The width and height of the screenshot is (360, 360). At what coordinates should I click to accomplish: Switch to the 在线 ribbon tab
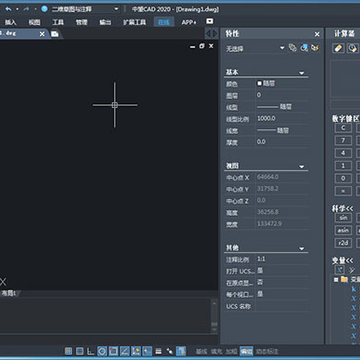click(164, 22)
